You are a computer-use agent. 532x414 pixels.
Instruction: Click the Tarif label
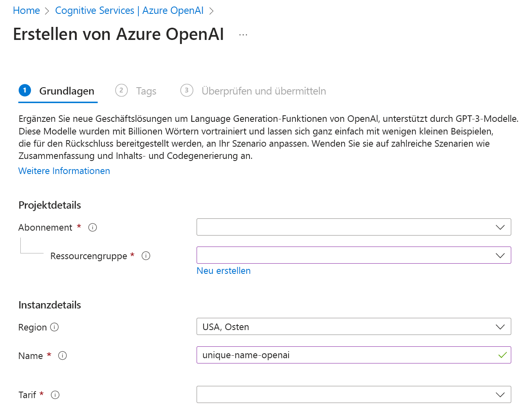(27, 395)
